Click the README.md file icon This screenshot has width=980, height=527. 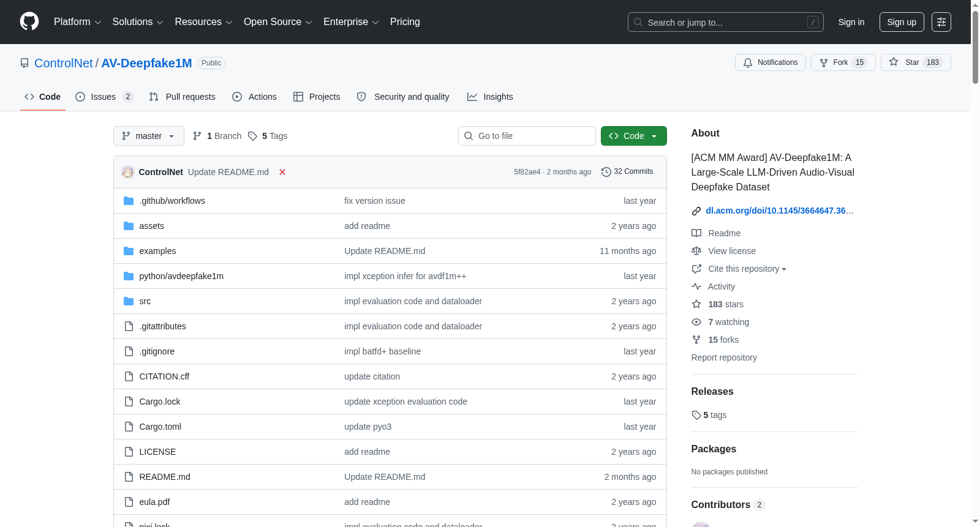point(129,477)
